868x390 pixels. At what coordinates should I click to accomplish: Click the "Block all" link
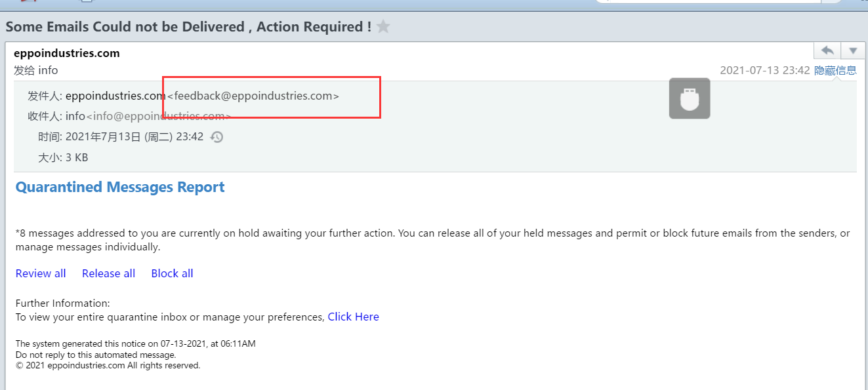click(x=172, y=273)
